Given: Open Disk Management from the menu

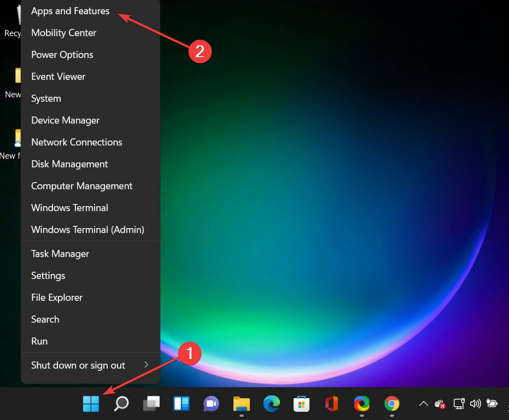Looking at the screenshot, I should 69,164.
